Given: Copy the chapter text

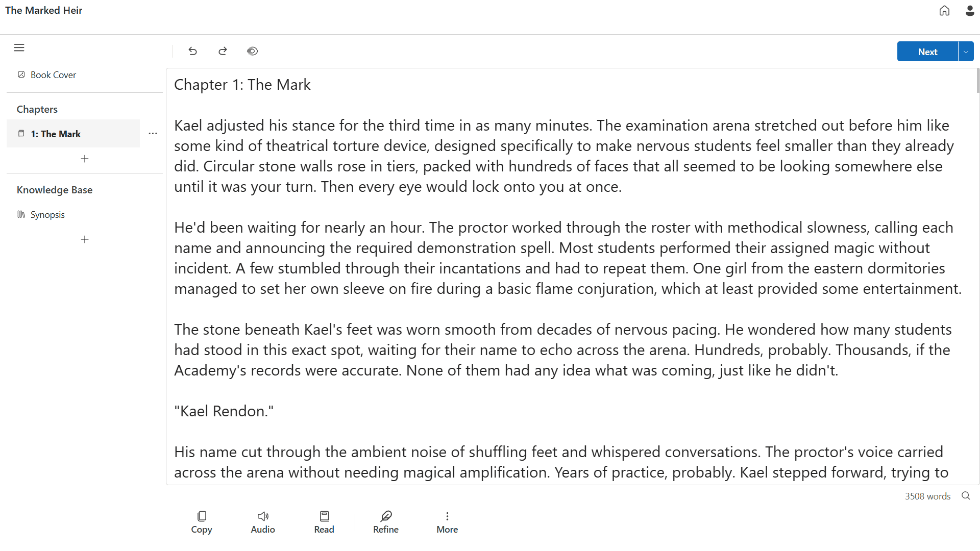Looking at the screenshot, I should click(x=202, y=522).
